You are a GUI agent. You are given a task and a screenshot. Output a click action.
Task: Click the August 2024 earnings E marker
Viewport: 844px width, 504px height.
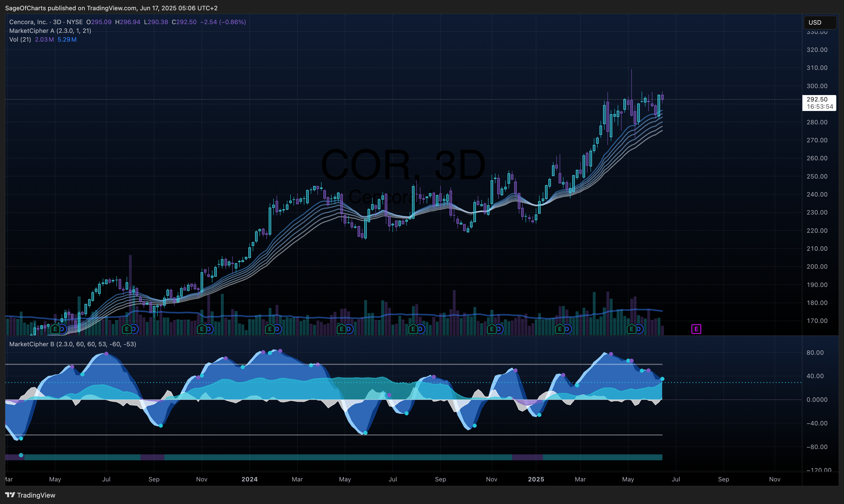(413, 329)
